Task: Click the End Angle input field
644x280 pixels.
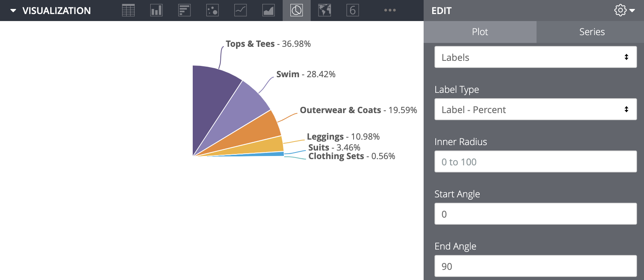Action: point(535,266)
